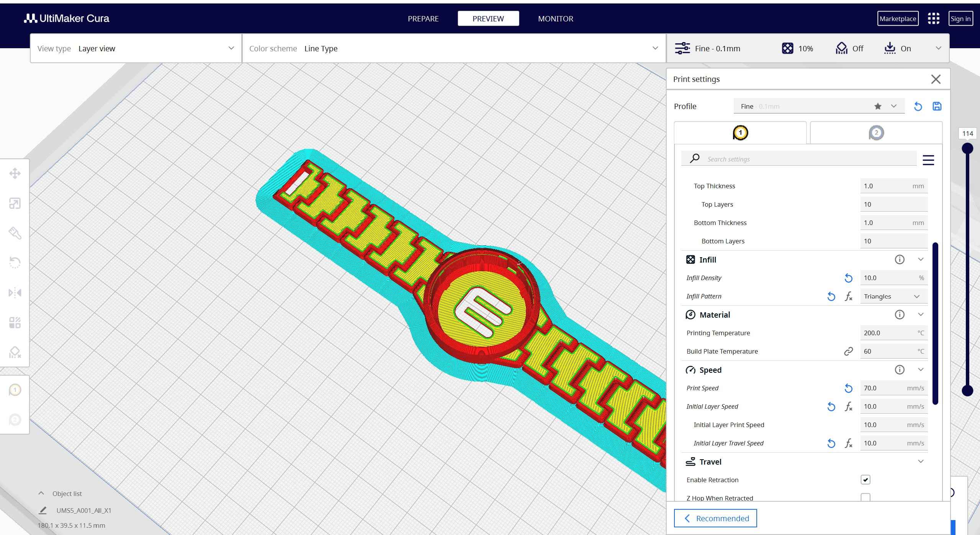Edit the Build Plate Temperature field
Viewport: 980px width, 535px height.
[893, 351]
